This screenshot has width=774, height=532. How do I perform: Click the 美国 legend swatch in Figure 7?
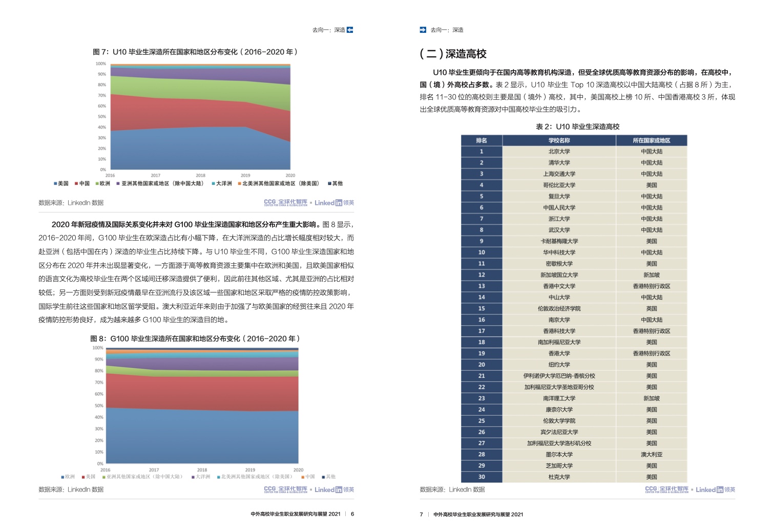(x=55, y=183)
